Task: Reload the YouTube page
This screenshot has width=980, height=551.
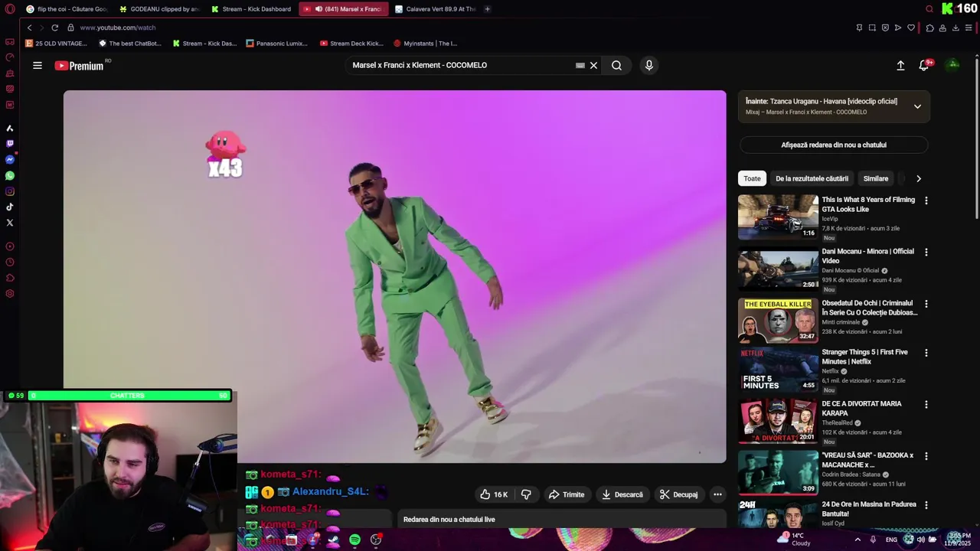Action: click(x=54, y=28)
